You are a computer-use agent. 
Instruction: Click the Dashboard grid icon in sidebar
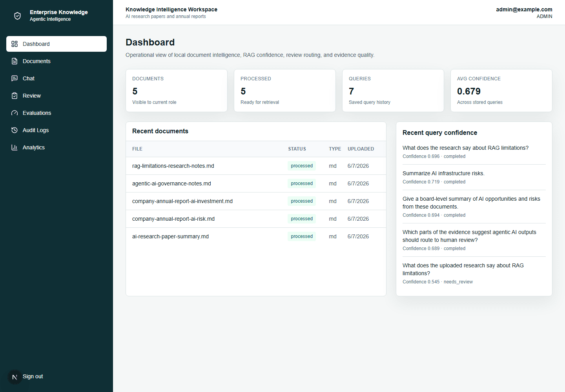15,44
